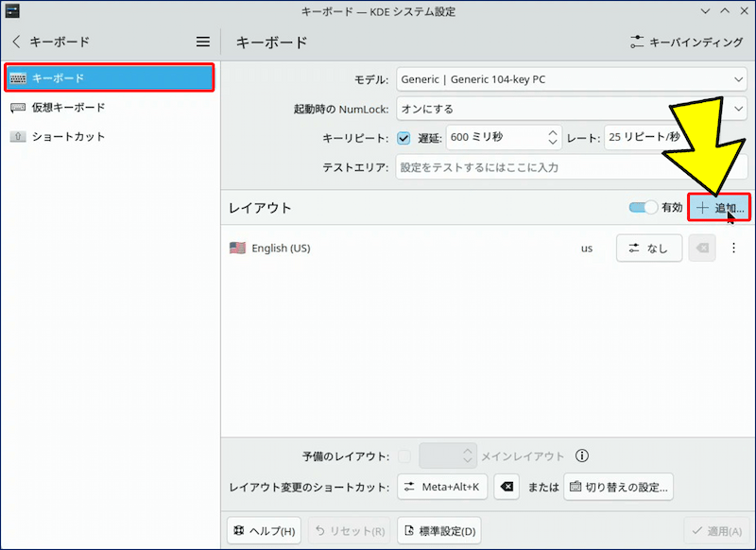This screenshot has width=756, height=550.
Task: Open three-dot menu for English (US) layout
Action: click(x=734, y=249)
